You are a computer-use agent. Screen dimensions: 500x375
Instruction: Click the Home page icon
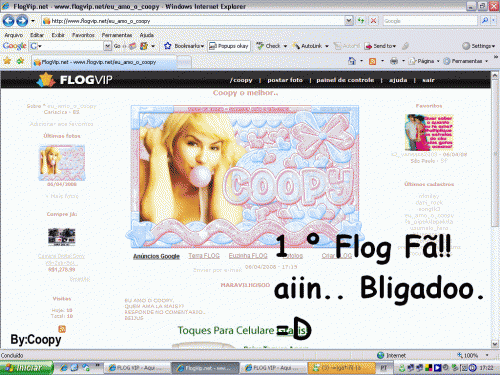pyautogui.click(x=352, y=61)
